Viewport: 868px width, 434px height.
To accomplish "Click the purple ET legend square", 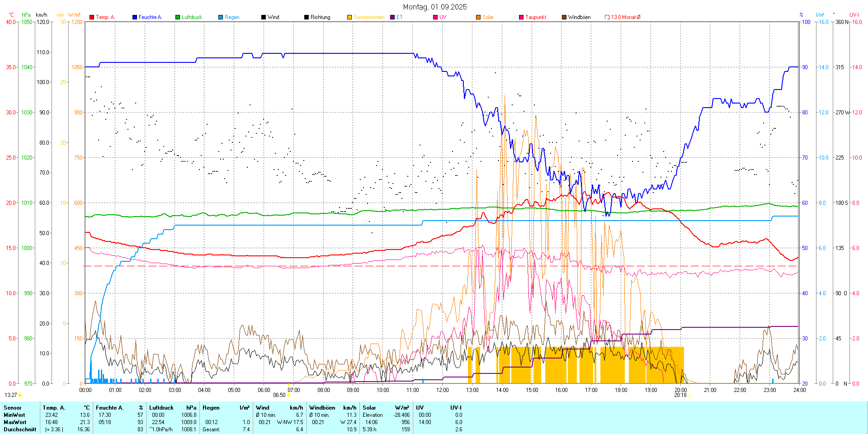I will (392, 17).
